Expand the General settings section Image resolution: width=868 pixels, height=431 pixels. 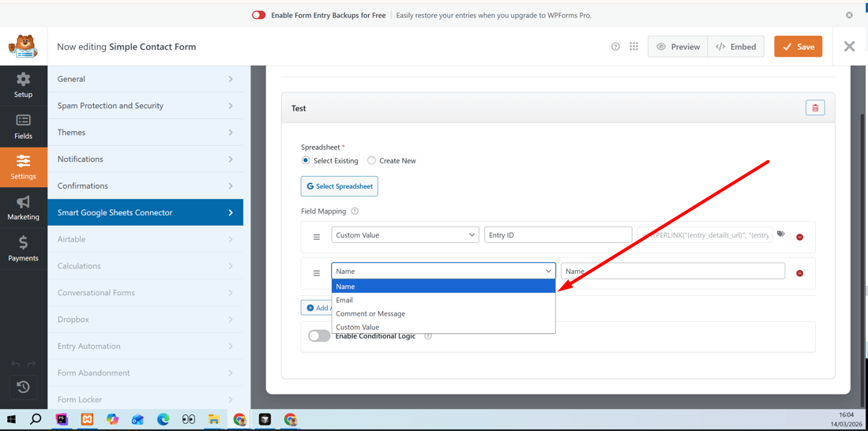[x=145, y=79]
